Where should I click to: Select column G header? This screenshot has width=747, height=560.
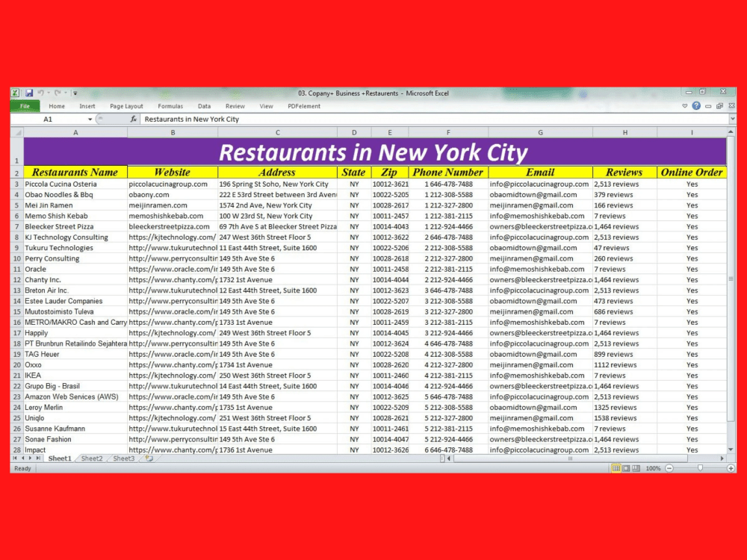pos(540,132)
